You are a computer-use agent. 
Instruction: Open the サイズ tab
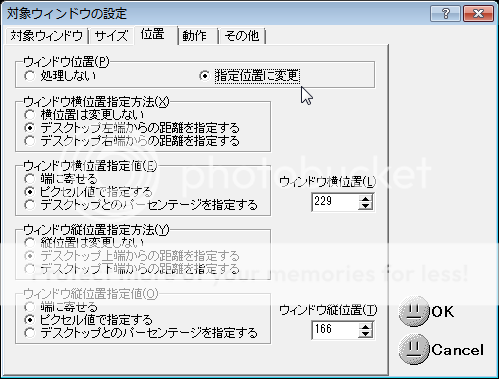coord(111,36)
